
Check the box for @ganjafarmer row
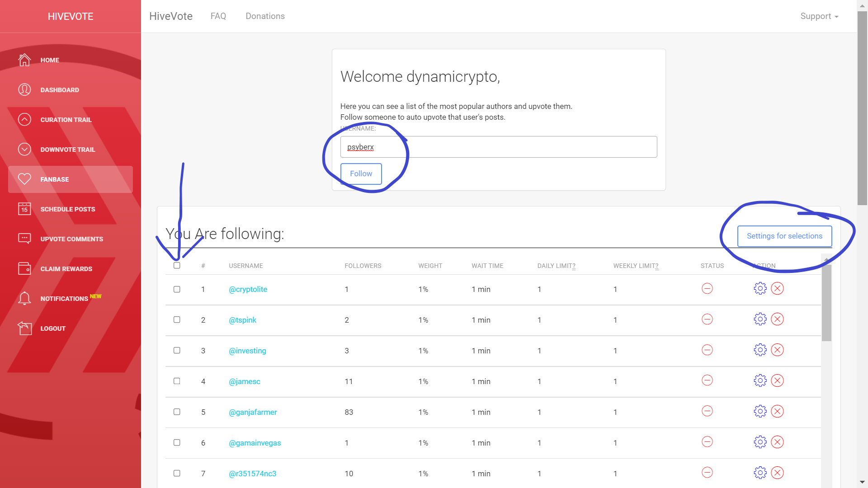click(x=177, y=412)
